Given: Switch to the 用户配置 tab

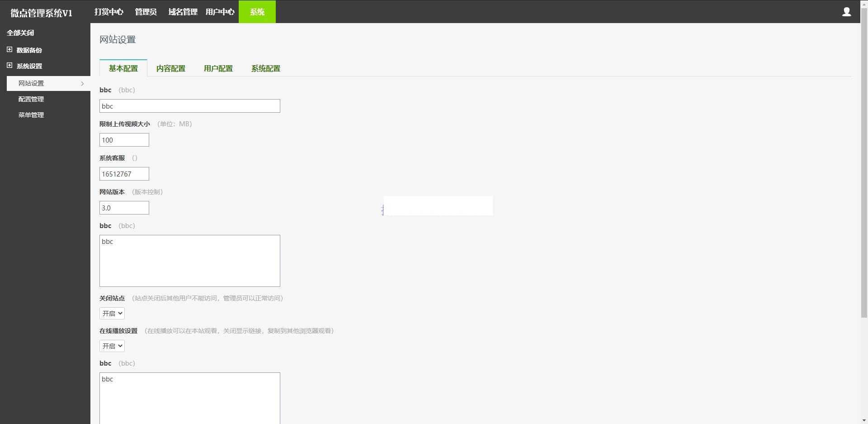Looking at the screenshot, I should 218,68.
